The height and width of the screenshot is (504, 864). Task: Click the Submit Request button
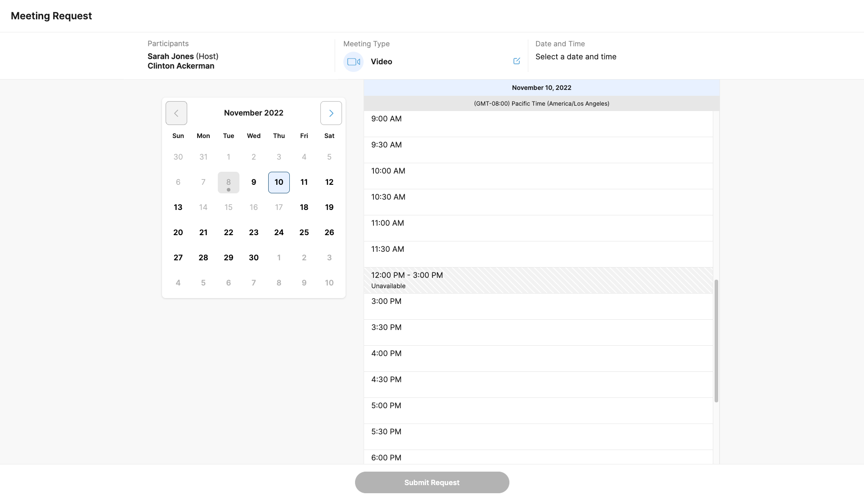coord(432,482)
